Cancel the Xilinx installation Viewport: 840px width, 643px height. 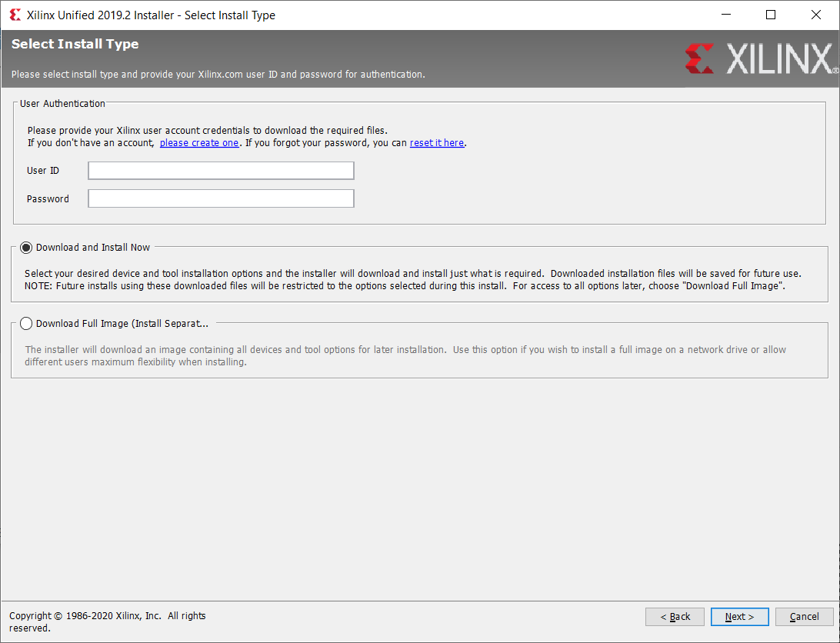tap(804, 617)
